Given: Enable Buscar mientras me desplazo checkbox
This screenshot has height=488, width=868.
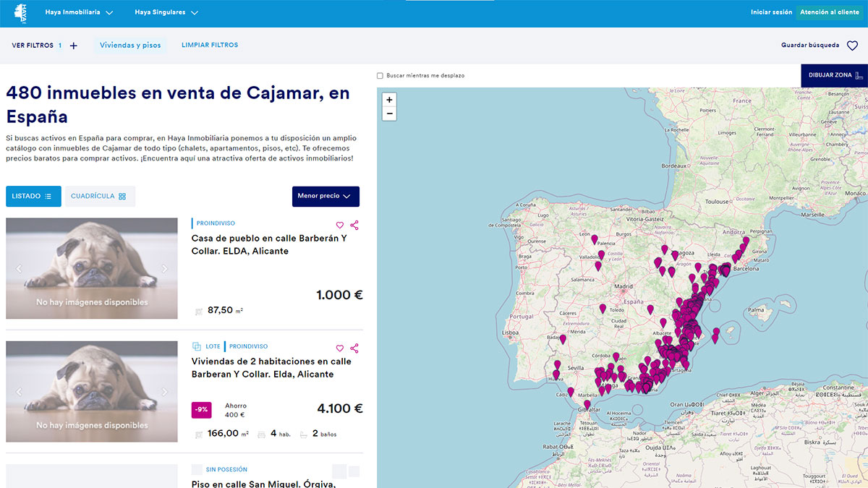Looking at the screenshot, I should [x=380, y=76].
